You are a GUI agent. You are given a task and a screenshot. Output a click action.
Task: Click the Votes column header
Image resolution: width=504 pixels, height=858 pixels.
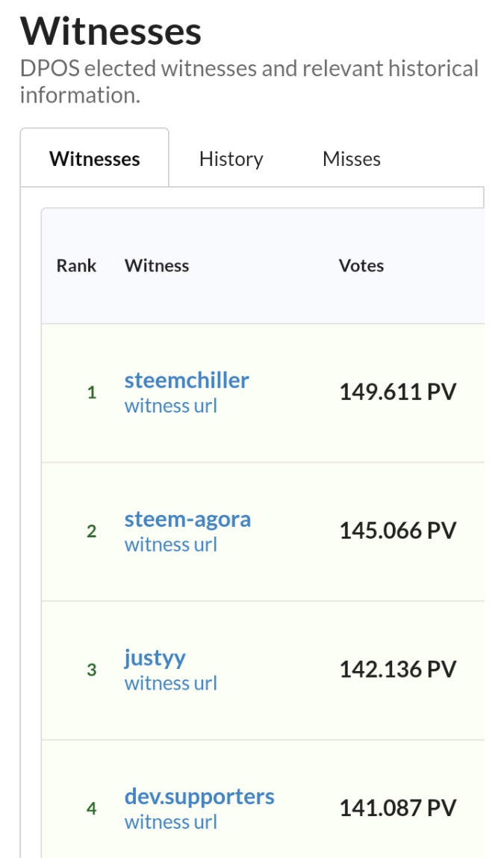(361, 266)
